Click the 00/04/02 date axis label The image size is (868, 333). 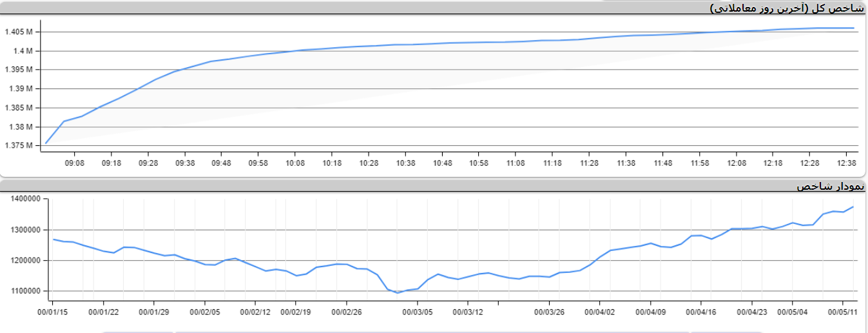click(600, 312)
